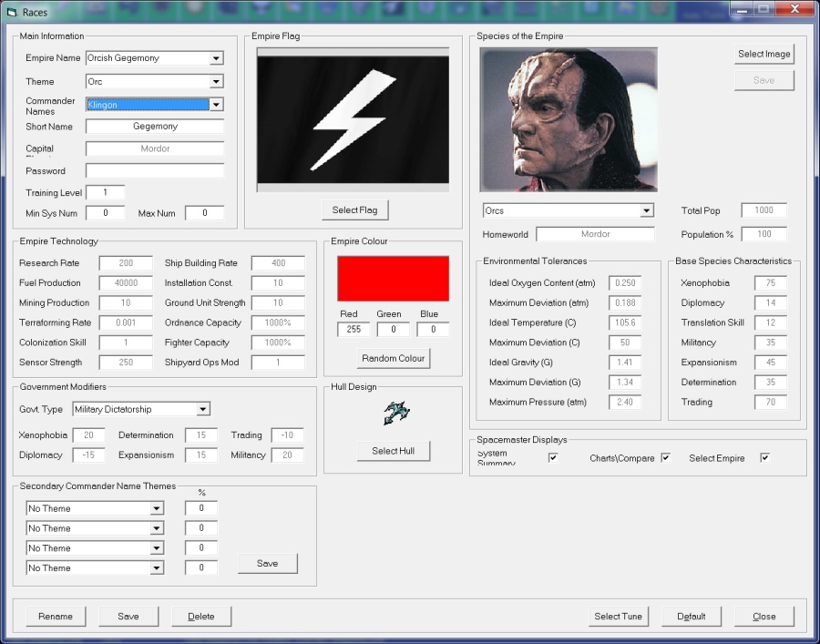Close the Races window

pos(794,9)
